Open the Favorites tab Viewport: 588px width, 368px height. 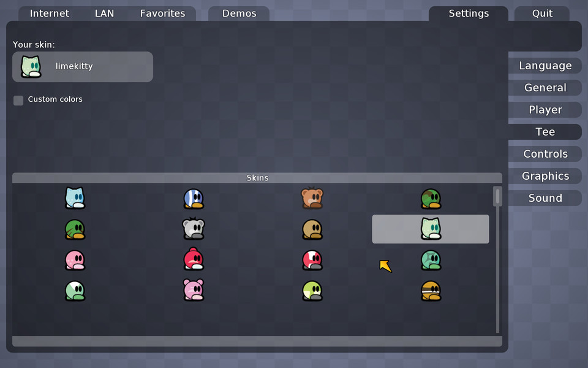pos(162,13)
